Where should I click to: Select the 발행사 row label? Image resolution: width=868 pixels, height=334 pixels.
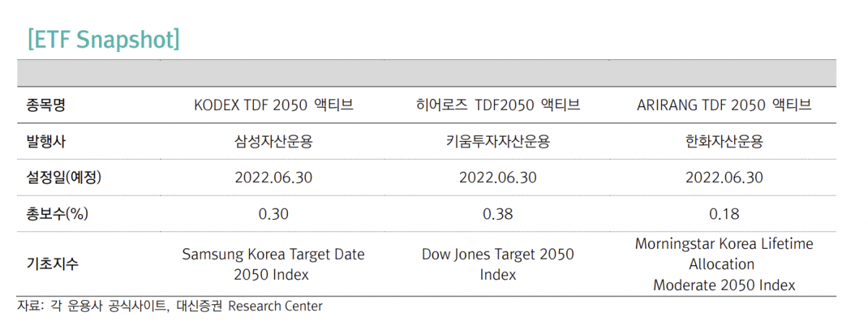46,141
